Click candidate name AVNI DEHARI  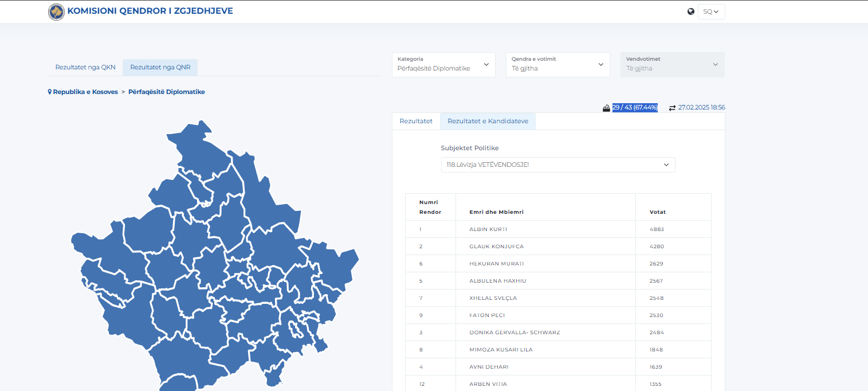[489, 367]
